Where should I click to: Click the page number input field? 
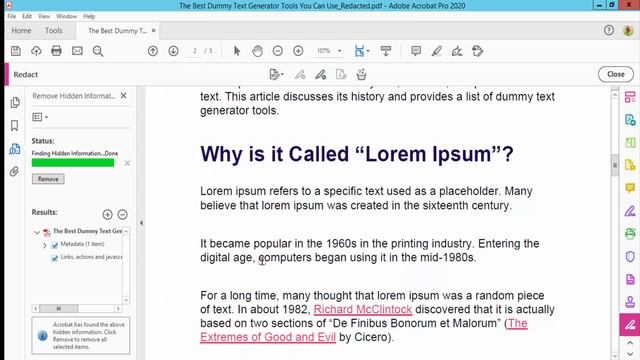195,51
